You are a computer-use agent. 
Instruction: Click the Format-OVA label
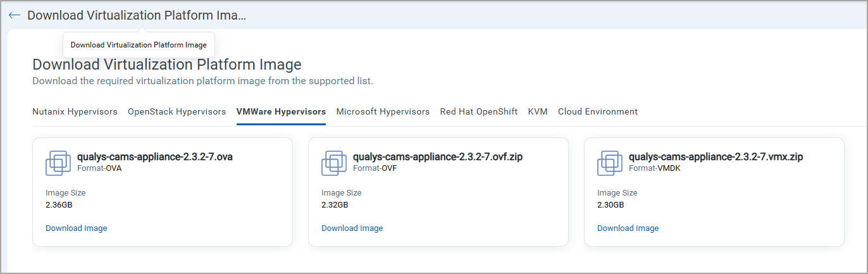(99, 168)
